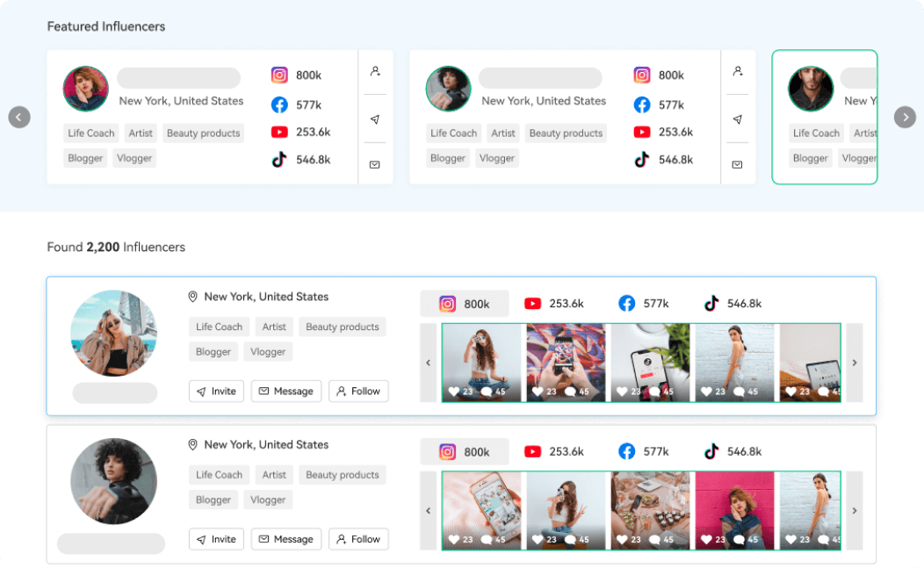Screen dimensions: 924x568
Task: Click send icon on first featured card
Action: [375, 119]
